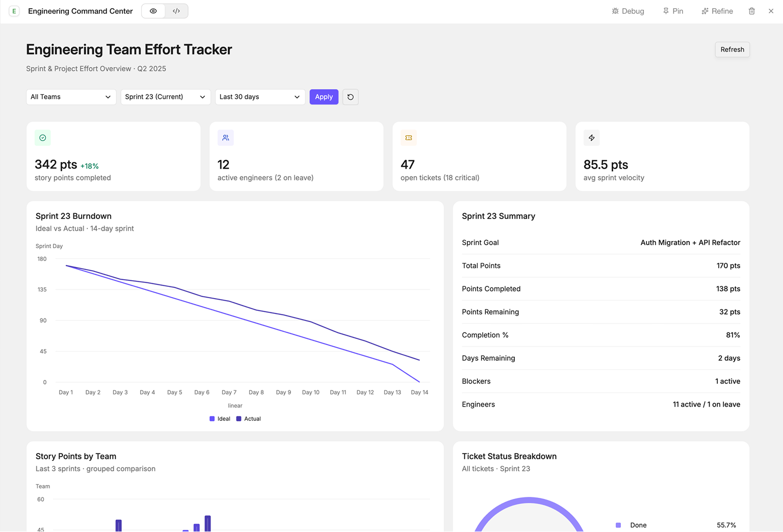Toggle the Actual legend swatch
The height and width of the screenshot is (532, 783).
pyautogui.click(x=239, y=419)
